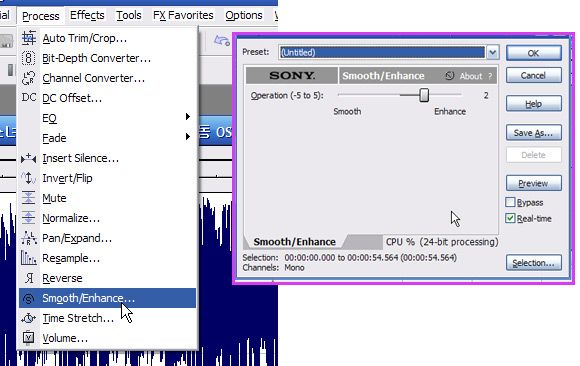Click the Reverse icon
This screenshot has width=580, height=366.
[29, 278]
